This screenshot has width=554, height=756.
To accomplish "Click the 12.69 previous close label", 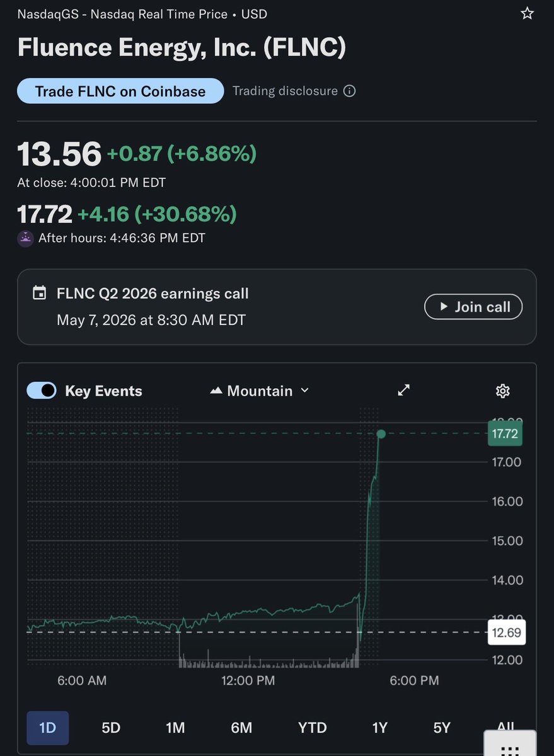I will (x=507, y=632).
